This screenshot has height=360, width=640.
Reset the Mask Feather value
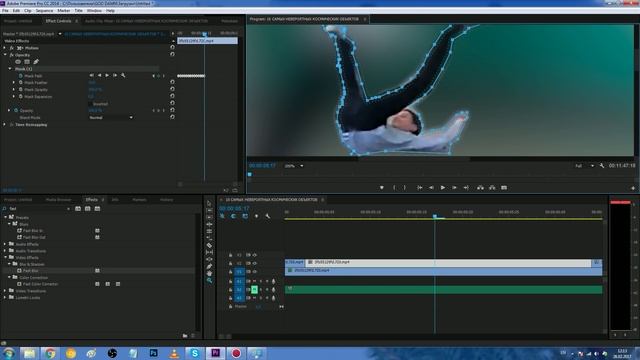coord(172,82)
